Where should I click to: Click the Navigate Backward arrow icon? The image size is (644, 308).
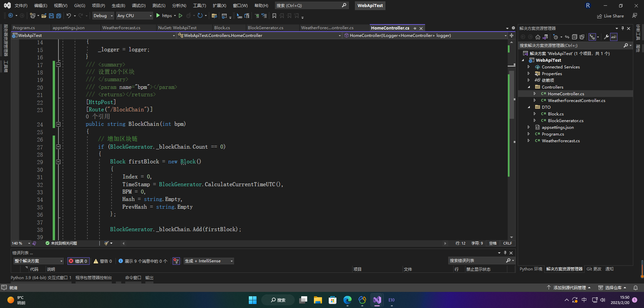[11, 16]
